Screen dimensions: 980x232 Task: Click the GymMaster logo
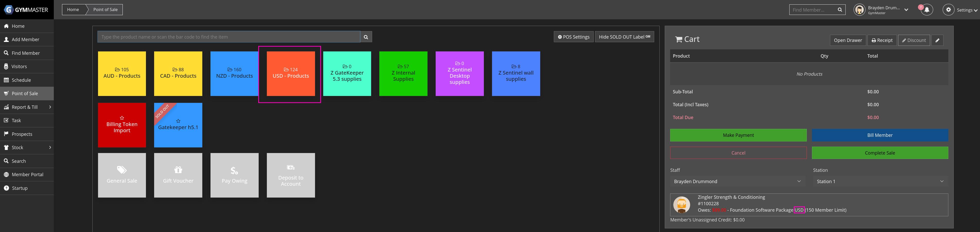[x=26, y=10]
